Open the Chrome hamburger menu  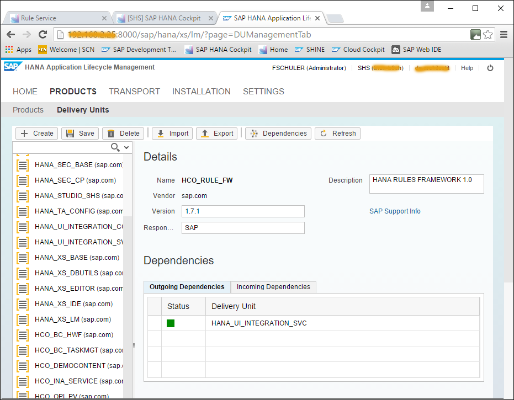point(504,34)
